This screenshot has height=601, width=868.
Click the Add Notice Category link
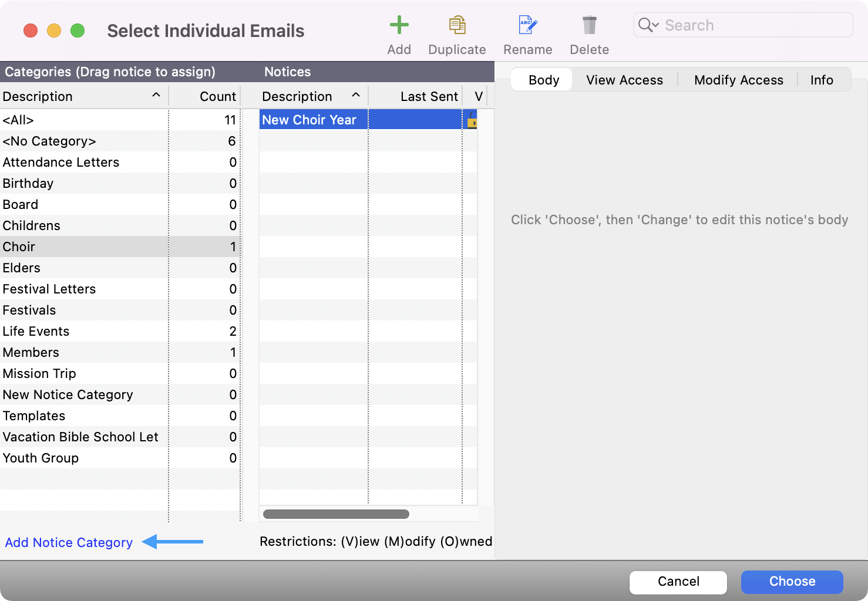[68, 542]
